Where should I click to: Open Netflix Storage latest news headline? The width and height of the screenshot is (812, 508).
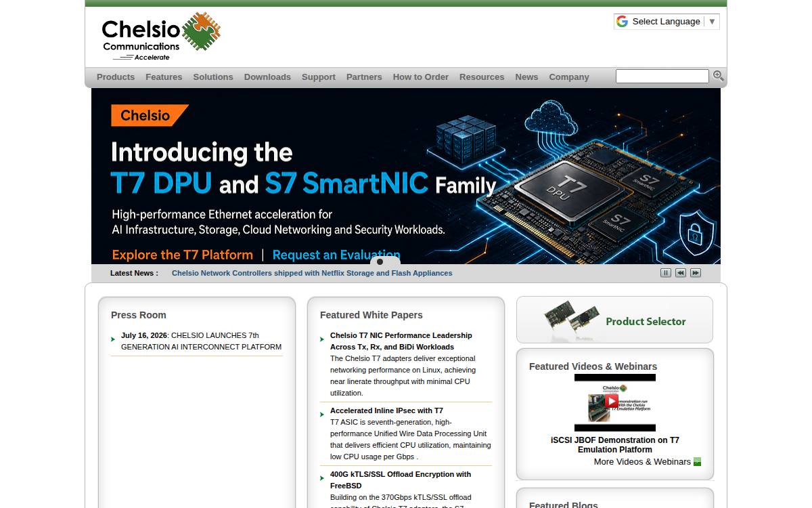click(312, 274)
